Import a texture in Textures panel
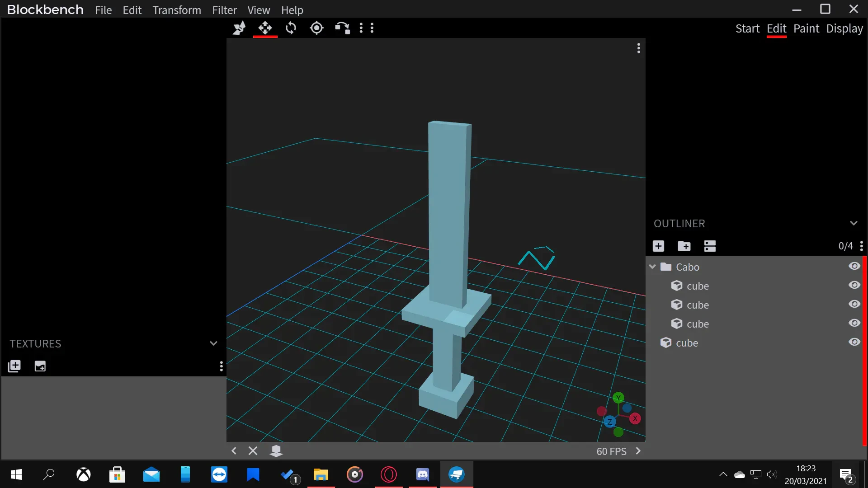Screen dimensions: 868x488 (14, 366)
